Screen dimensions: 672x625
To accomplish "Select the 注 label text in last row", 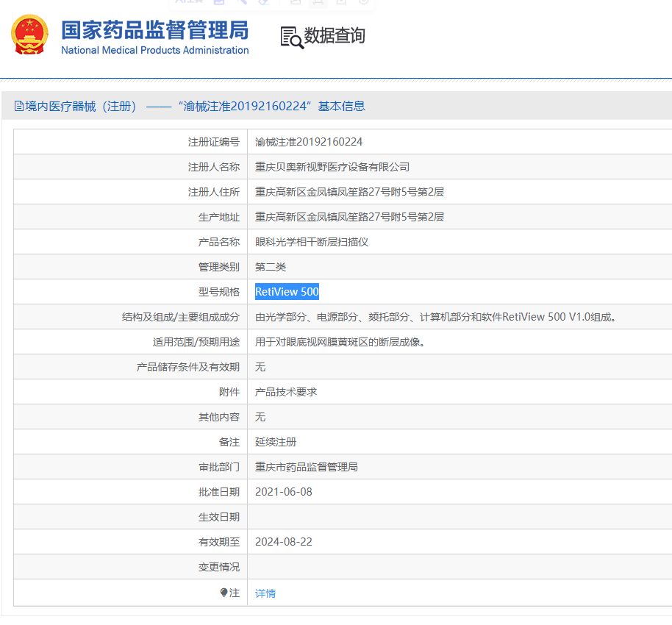I will click(x=235, y=593).
